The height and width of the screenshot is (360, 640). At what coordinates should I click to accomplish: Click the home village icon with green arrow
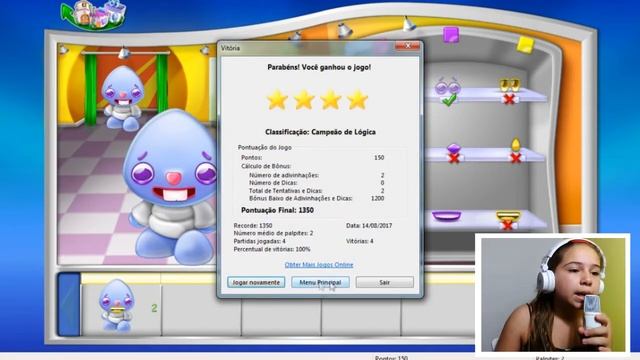[x=94, y=15]
